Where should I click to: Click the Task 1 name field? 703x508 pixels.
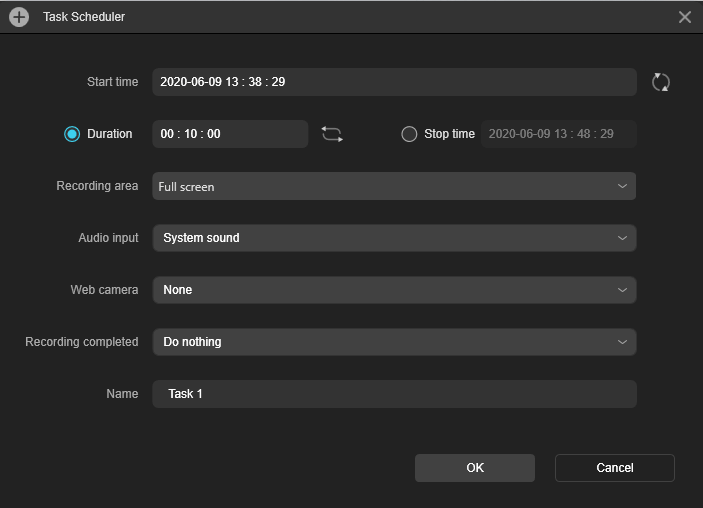pyautogui.click(x=394, y=394)
